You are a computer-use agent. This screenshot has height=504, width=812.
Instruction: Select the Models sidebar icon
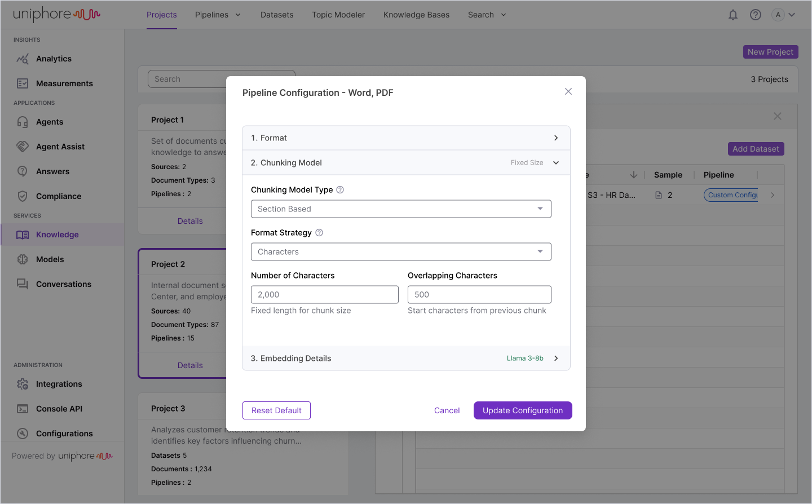[x=23, y=259]
